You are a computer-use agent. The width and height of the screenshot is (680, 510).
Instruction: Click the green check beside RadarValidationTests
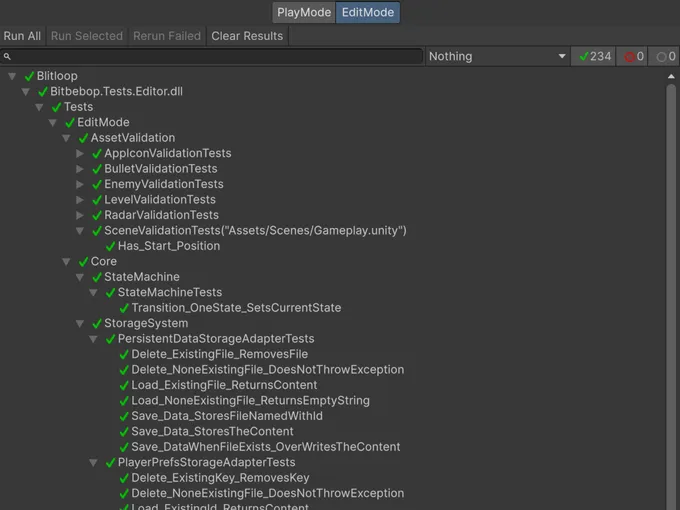(97, 215)
